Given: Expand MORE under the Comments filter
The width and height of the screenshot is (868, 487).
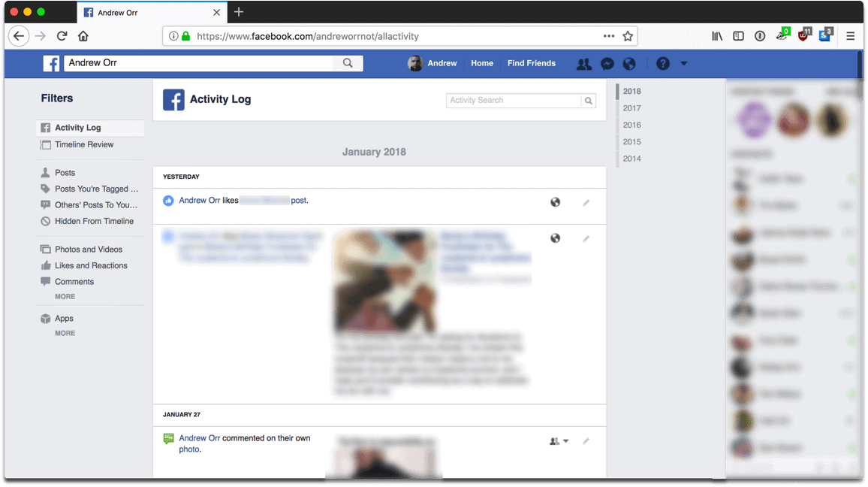Looking at the screenshot, I should tap(65, 296).
